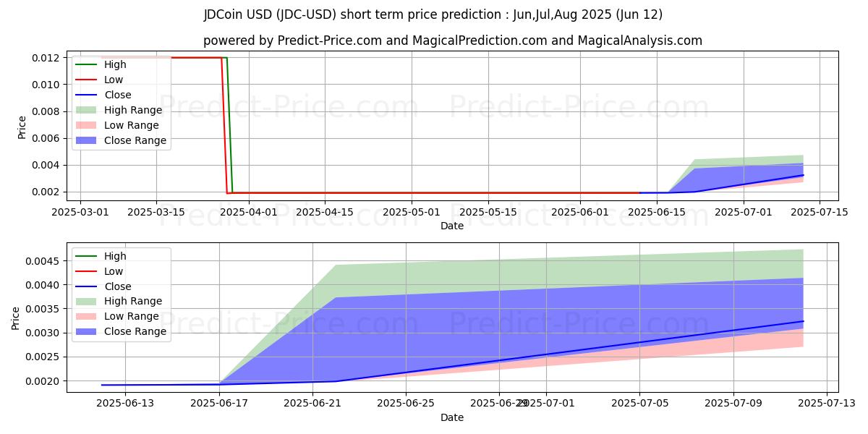Click the blue Close line marker in top legend
The image size is (868, 434).
(86, 95)
